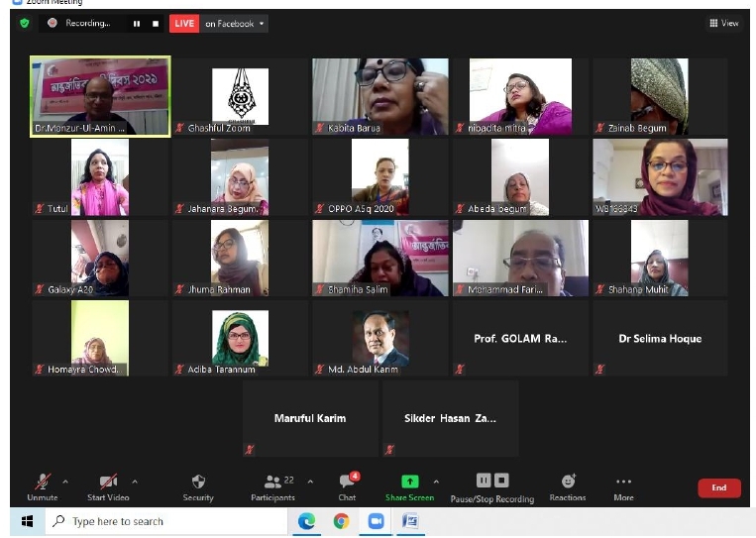
Task: Click muted mic icon on Sikder Hasan tile
Action: coord(389,450)
